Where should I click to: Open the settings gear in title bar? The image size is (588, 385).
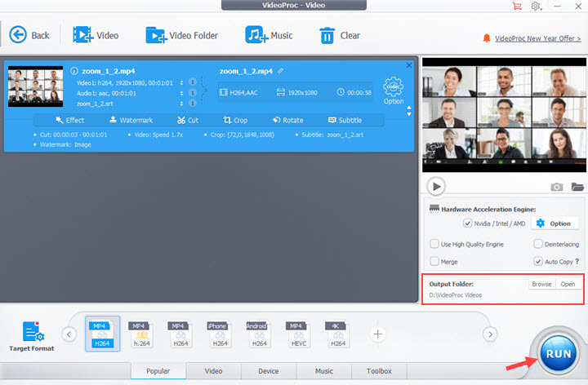point(537,6)
